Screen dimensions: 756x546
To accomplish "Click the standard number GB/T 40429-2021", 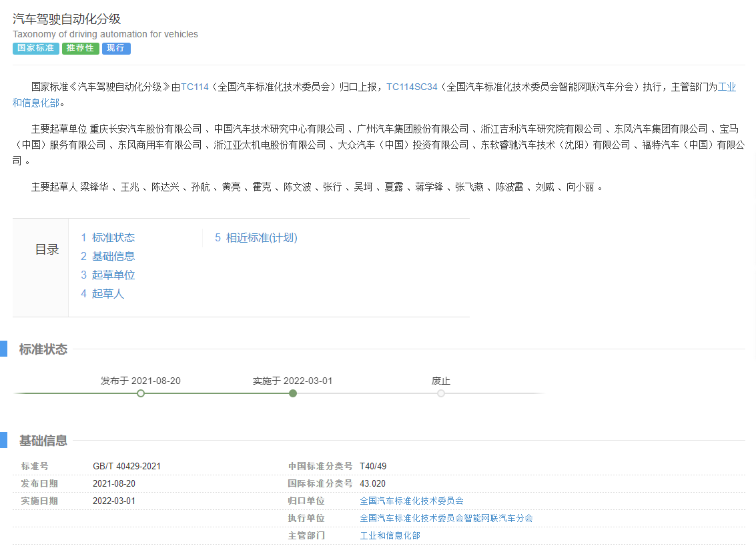I will (127, 466).
